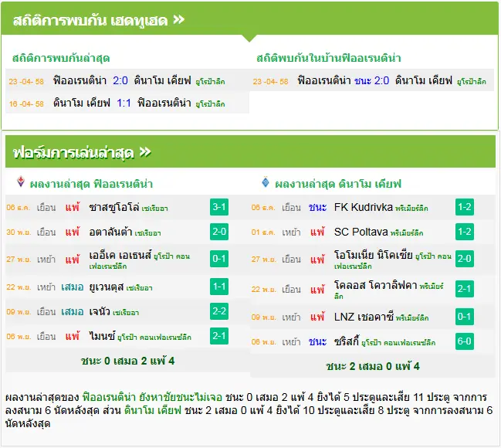
Task: Click the 0-1 score badge for LNZ เชอคาซี
Action: pyautogui.click(x=464, y=317)
